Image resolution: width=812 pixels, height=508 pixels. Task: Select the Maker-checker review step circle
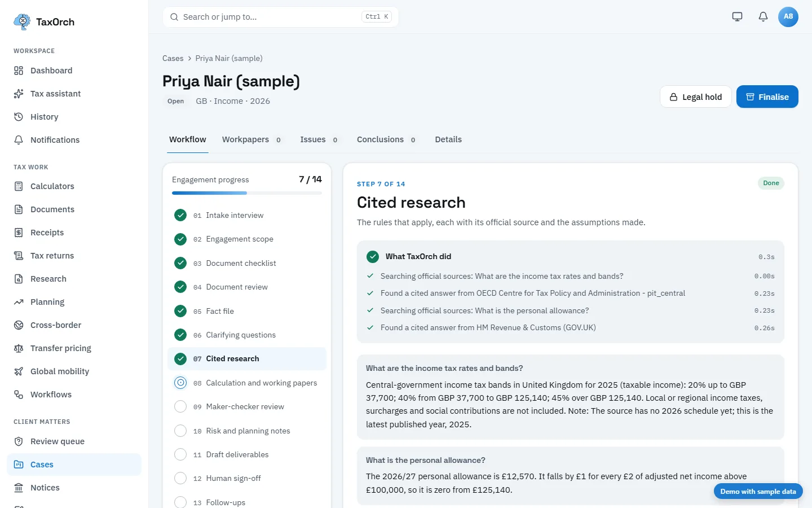[180, 406]
